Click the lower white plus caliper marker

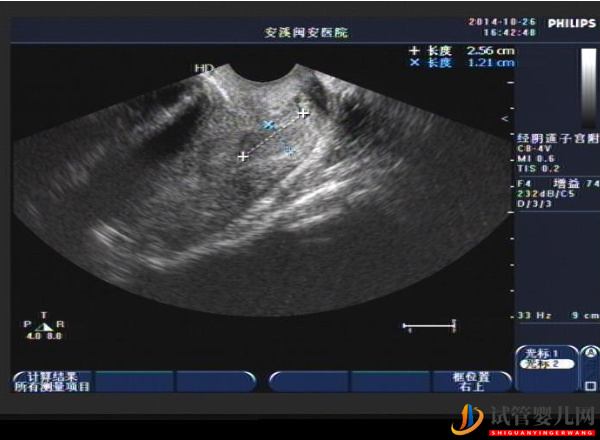point(242,156)
